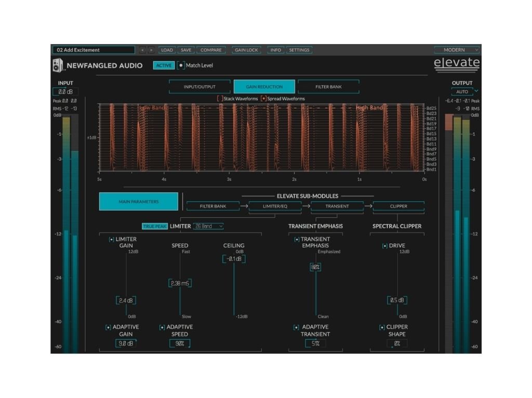Image resolution: width=532 pixels, height=398 pixels.
Task: Click the High Band label in waveform display
Action: pyautogui.click(x=369, y=107)
